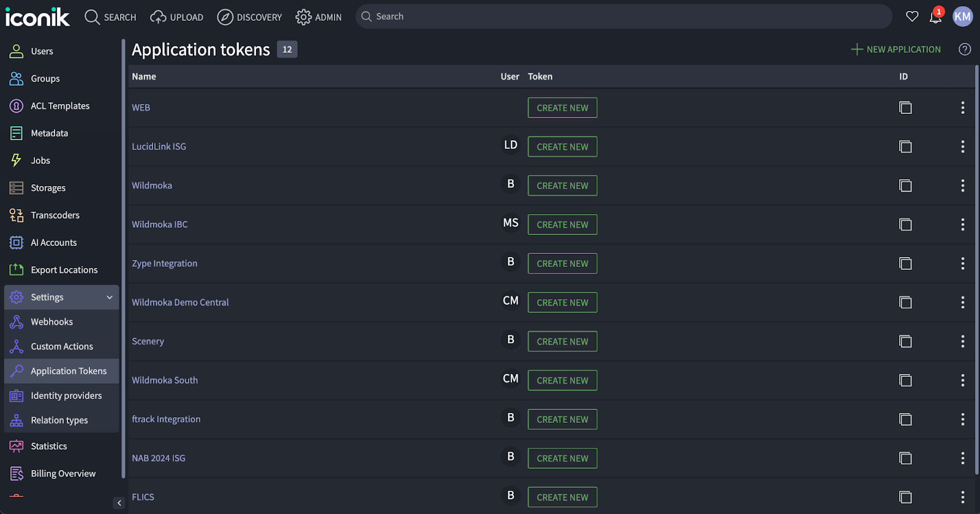Open the KM user profile avatar
This screenshot has width=980, height=514.
tap(963, 17)
